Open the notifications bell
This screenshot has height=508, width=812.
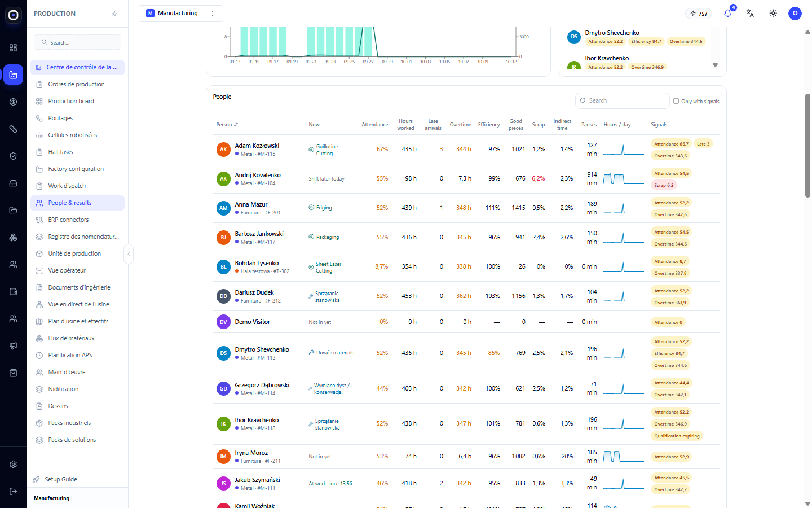click(x=727, y=13)
